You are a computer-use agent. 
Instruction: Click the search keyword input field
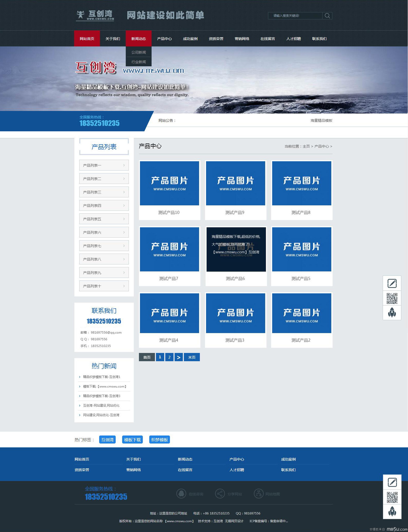click(x=295, y=16)
